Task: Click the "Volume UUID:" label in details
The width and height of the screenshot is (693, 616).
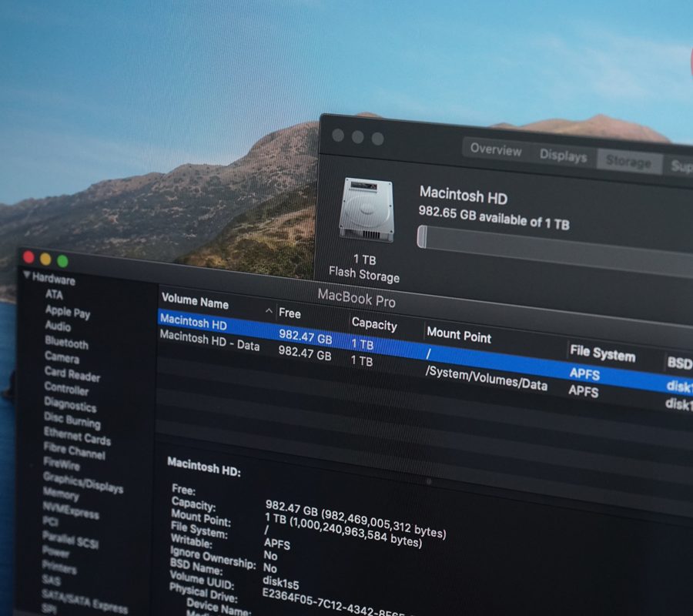Action: [x=202, y=580]
